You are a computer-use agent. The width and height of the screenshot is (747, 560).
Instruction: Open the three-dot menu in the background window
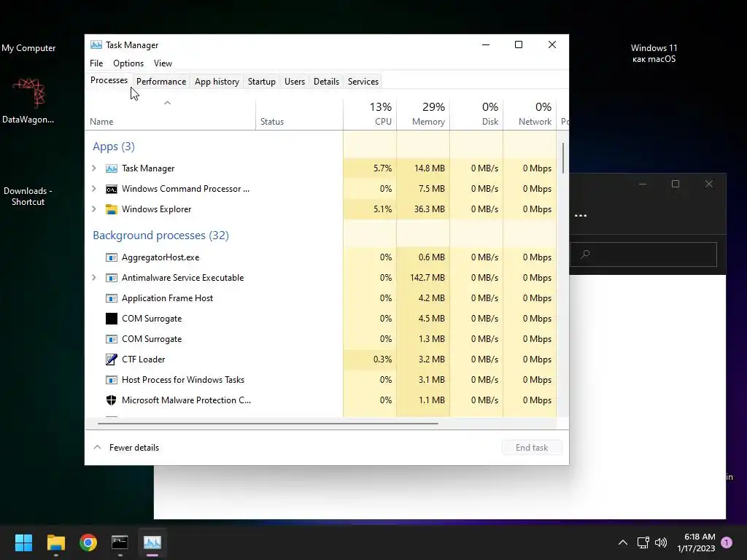click(x=581, y=216)
